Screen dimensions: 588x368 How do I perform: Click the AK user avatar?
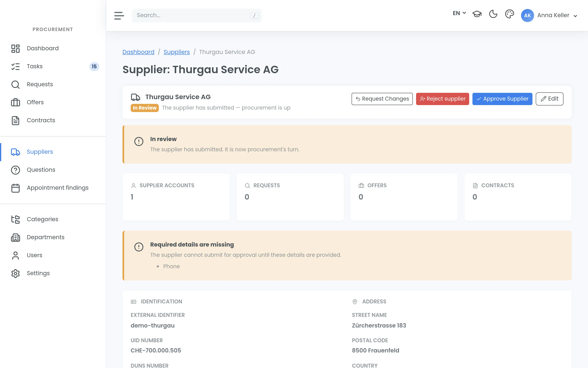(527, 16)
